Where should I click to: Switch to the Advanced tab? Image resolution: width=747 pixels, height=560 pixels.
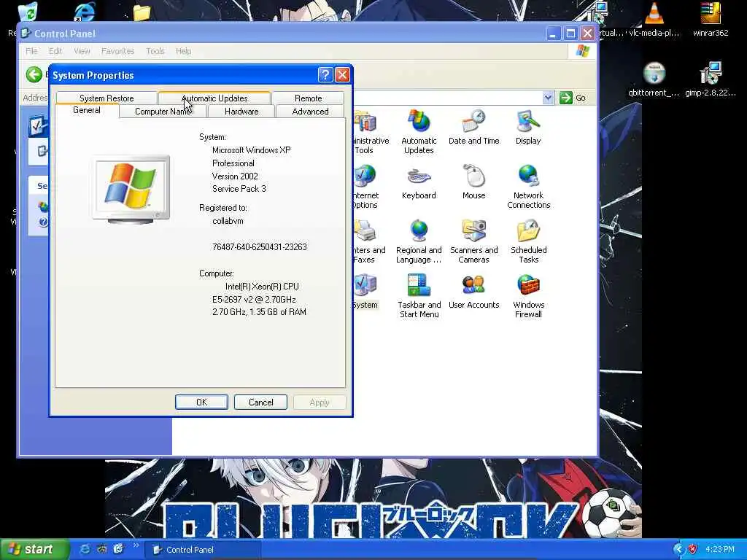[x=310, y=112]
